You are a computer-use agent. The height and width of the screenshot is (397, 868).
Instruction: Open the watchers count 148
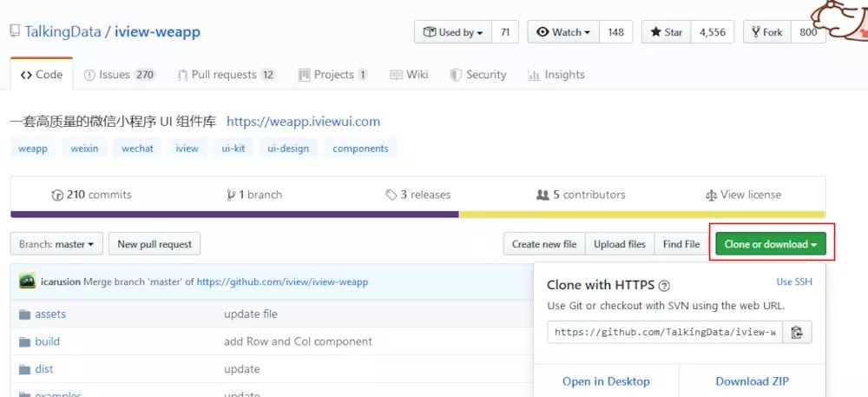615,32
